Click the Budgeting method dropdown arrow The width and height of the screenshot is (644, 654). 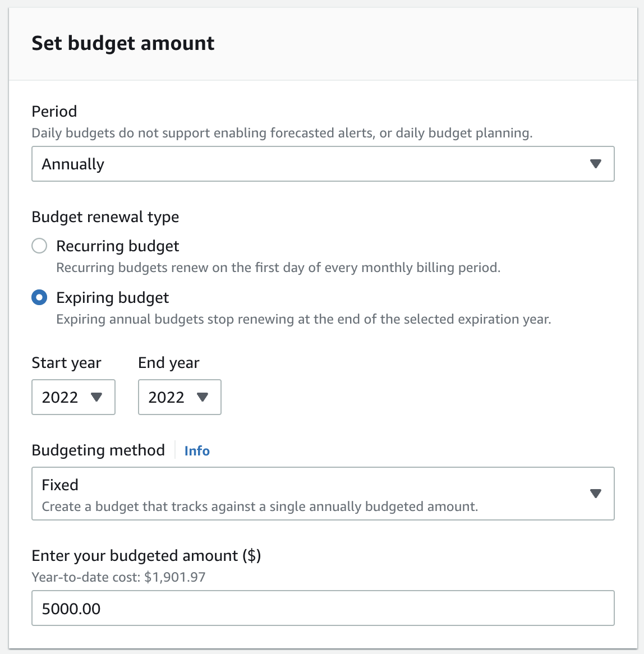click(x=596, y=494)
